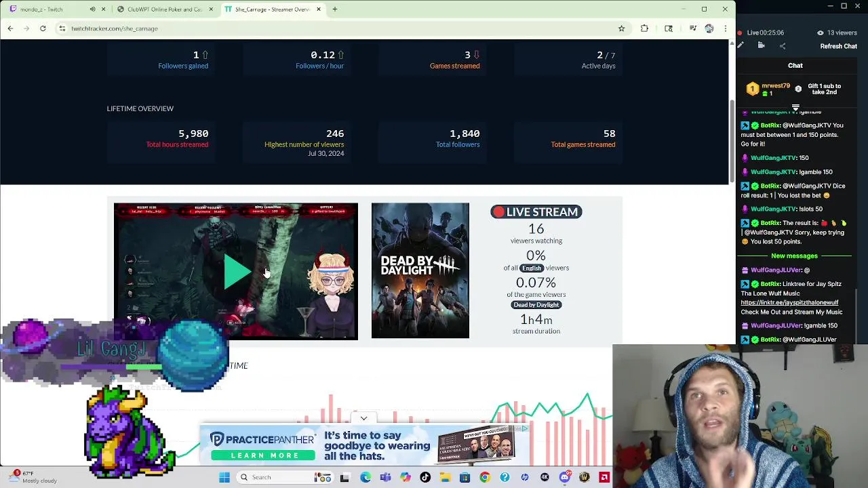Open Discord from the taskbar

pyautogui.click(x=564, y=477)
